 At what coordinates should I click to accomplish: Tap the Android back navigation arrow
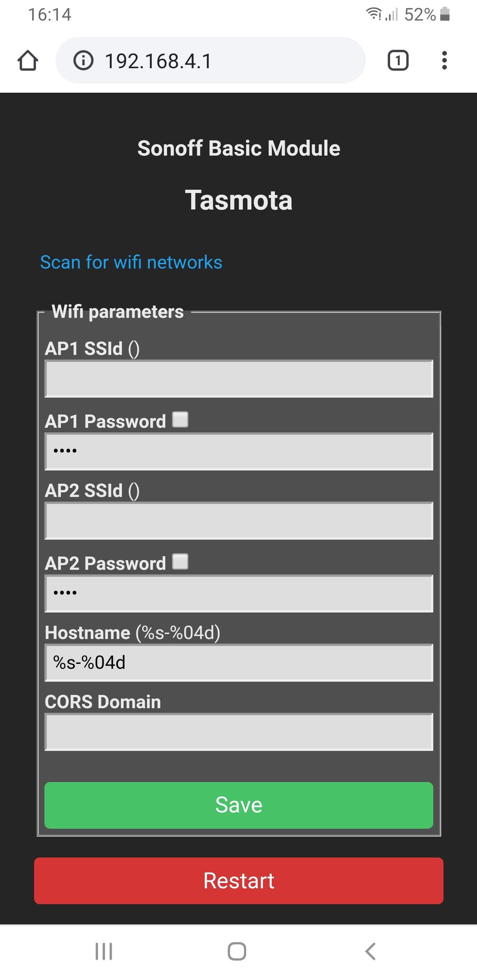click(370, 951)
